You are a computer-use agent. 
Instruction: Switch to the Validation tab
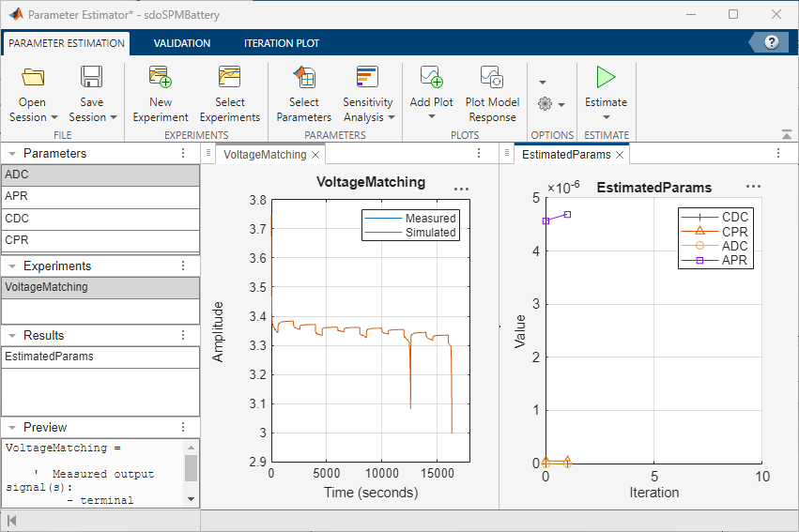[182, 43]
